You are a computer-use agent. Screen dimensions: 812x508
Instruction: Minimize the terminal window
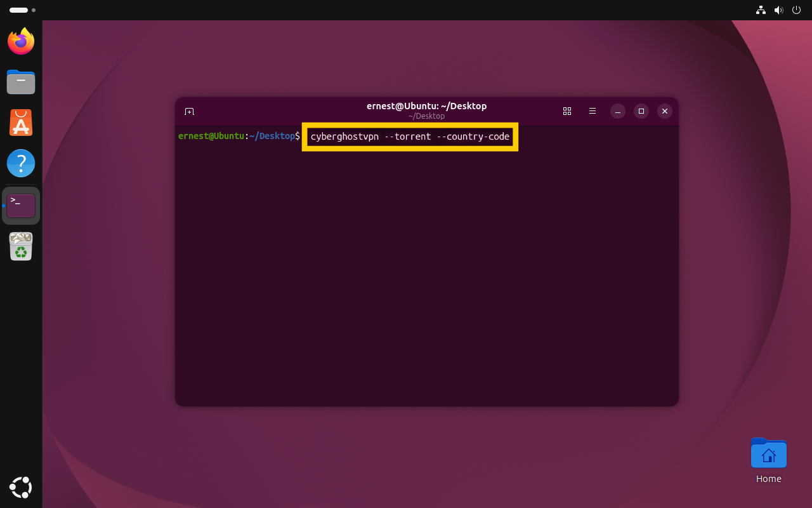pos(618,111)
